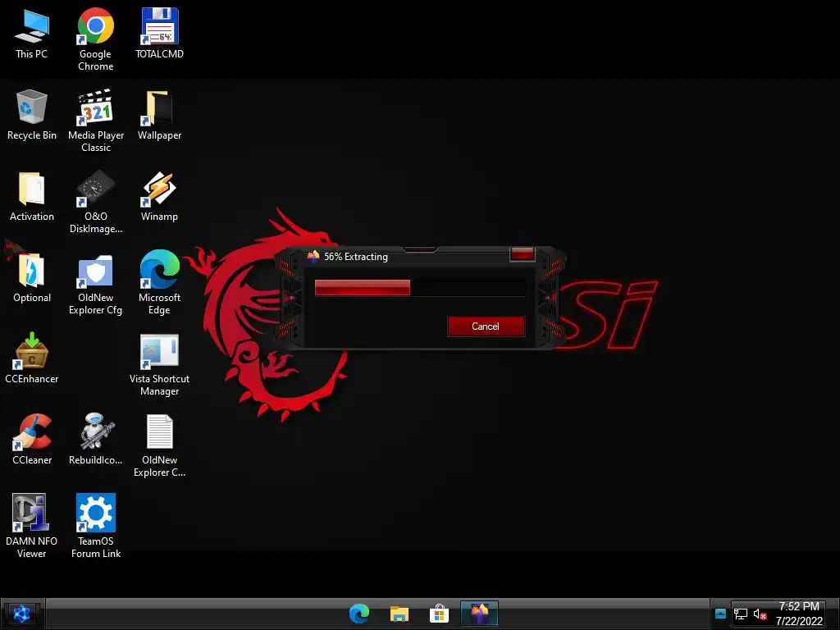Open OldNew Explorer Cfg shortcut
The height and width of the screenshot is (630, 840).
[x=96, y=283]
